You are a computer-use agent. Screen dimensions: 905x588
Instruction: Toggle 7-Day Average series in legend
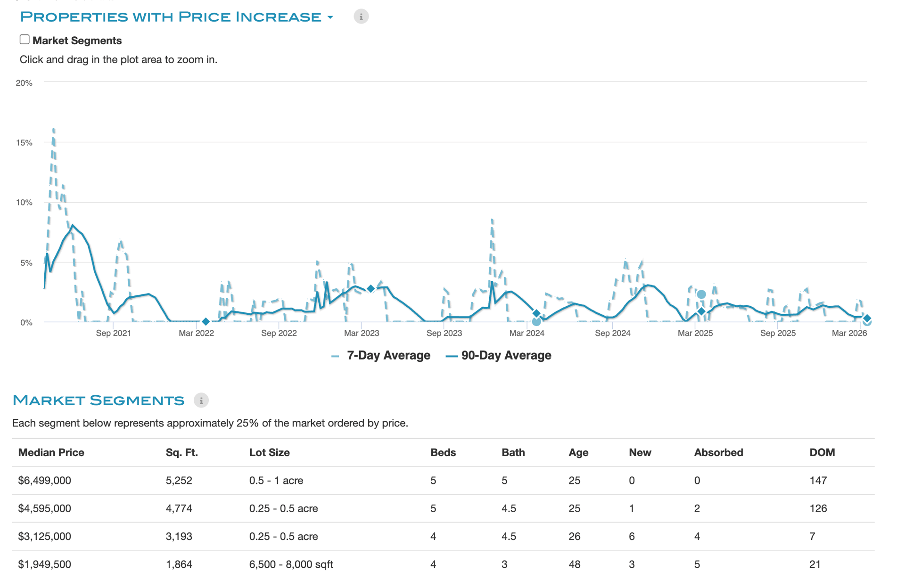pos(388,356)
